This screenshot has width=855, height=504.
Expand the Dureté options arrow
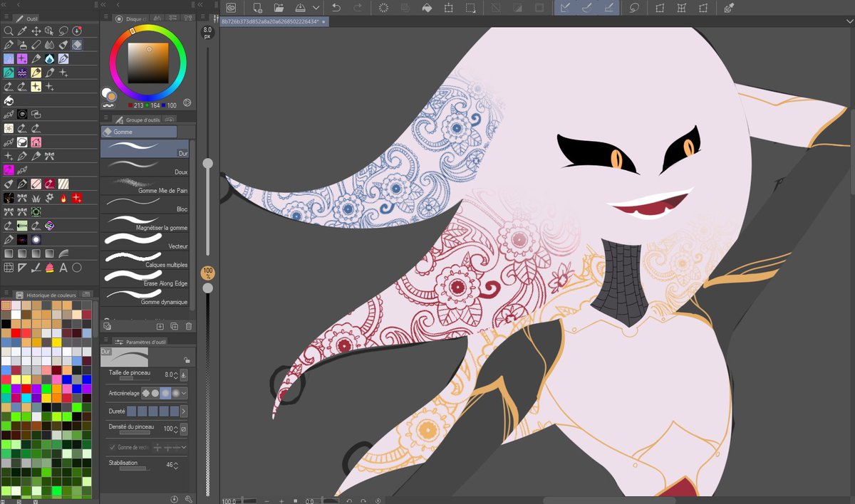(184, 411)
